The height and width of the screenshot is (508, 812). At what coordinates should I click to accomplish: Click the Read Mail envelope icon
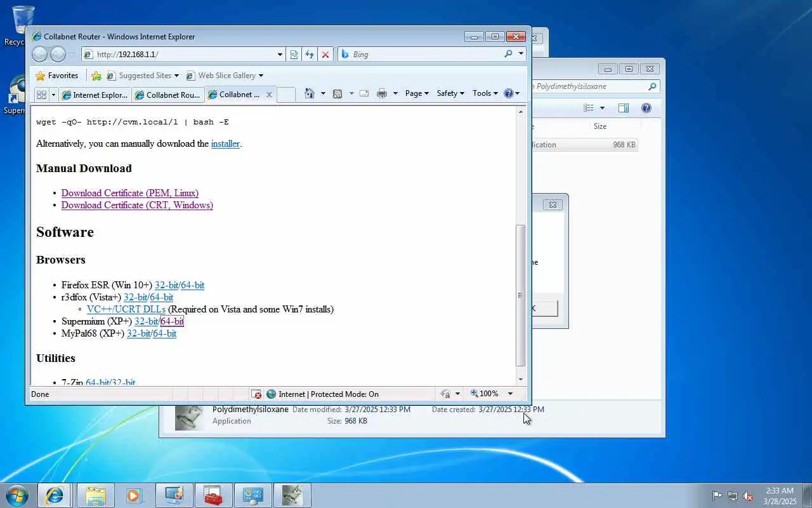(364, 93)
